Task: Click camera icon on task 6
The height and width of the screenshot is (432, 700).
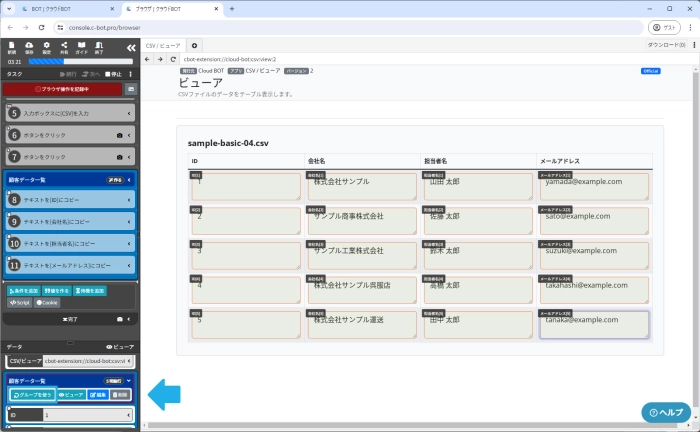Action: click(x=120, y=135)
